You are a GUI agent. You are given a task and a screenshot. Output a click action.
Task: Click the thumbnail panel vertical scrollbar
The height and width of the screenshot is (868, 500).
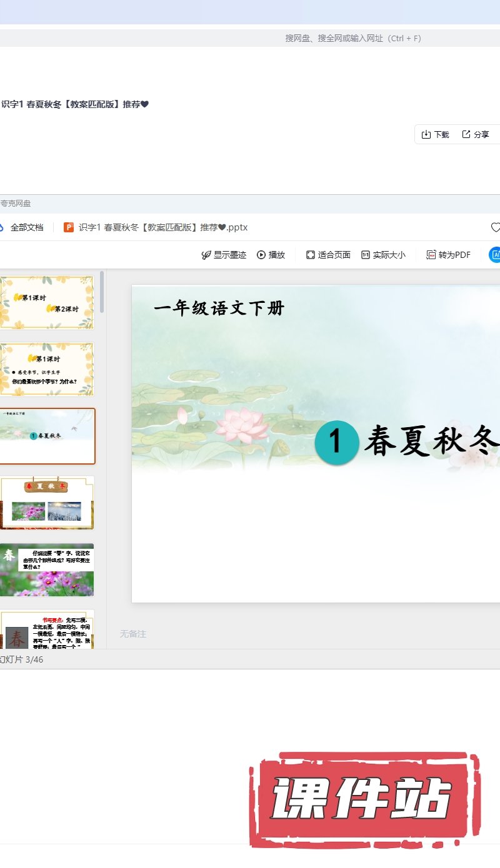(x=102, y=292)
